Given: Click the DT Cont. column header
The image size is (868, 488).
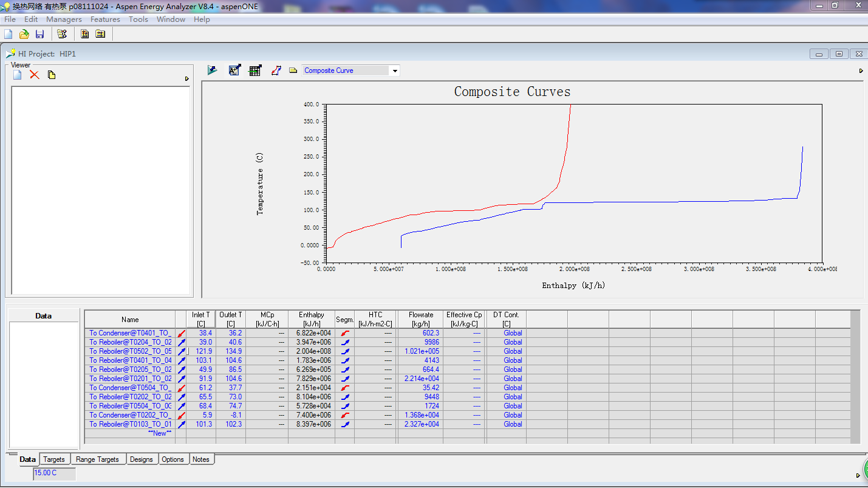Looking at the screenshot, I should pos(506,319).
